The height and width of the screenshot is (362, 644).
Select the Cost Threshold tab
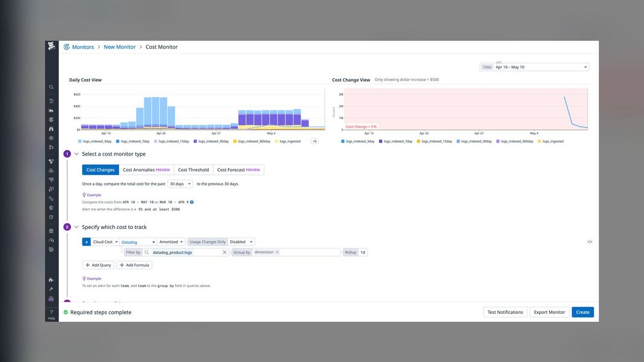coord(193,169)
